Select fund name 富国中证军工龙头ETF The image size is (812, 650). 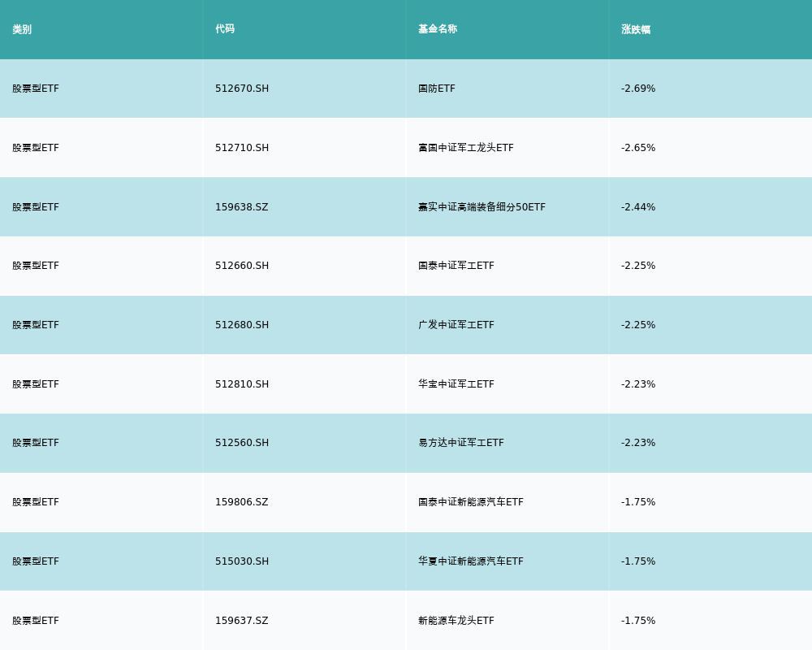[x=466, y=148]
